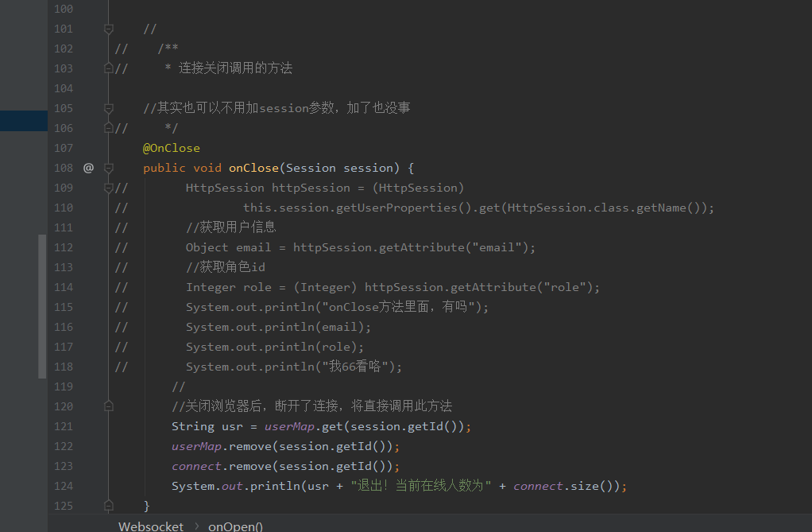Select the Websocket breadcrumb
The image size is (812, 532).
151,526
